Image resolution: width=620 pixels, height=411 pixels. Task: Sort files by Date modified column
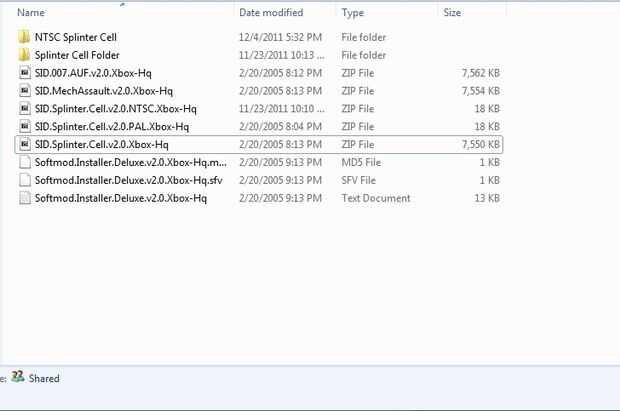(x=271, y=13)
